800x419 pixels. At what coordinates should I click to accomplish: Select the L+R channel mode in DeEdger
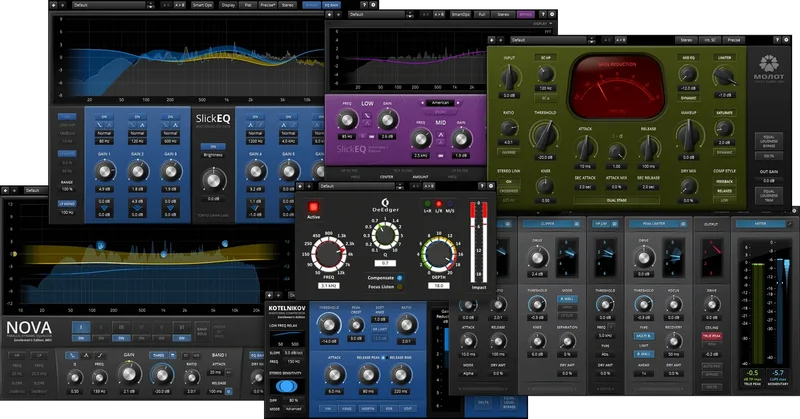pos(427,204)
